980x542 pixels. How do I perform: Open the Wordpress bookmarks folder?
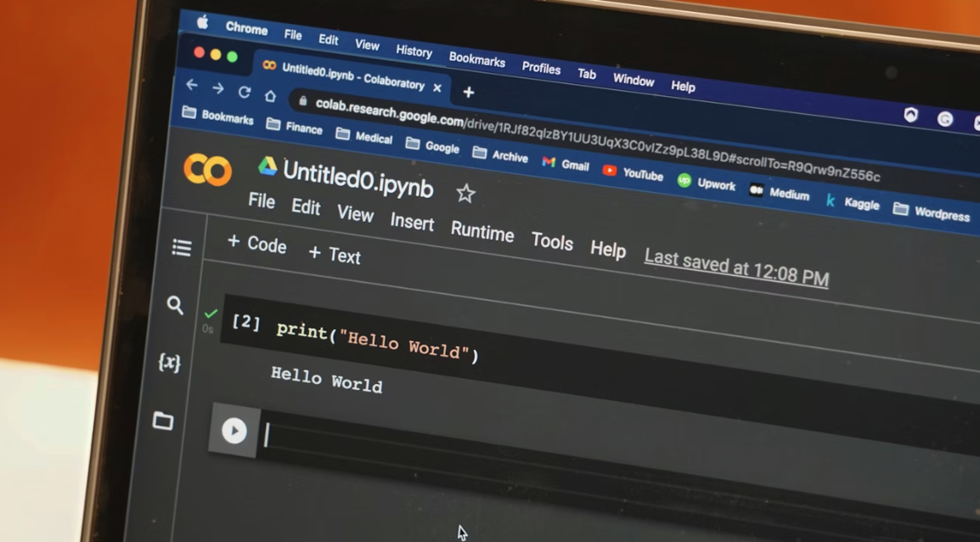tap(932, 213)
